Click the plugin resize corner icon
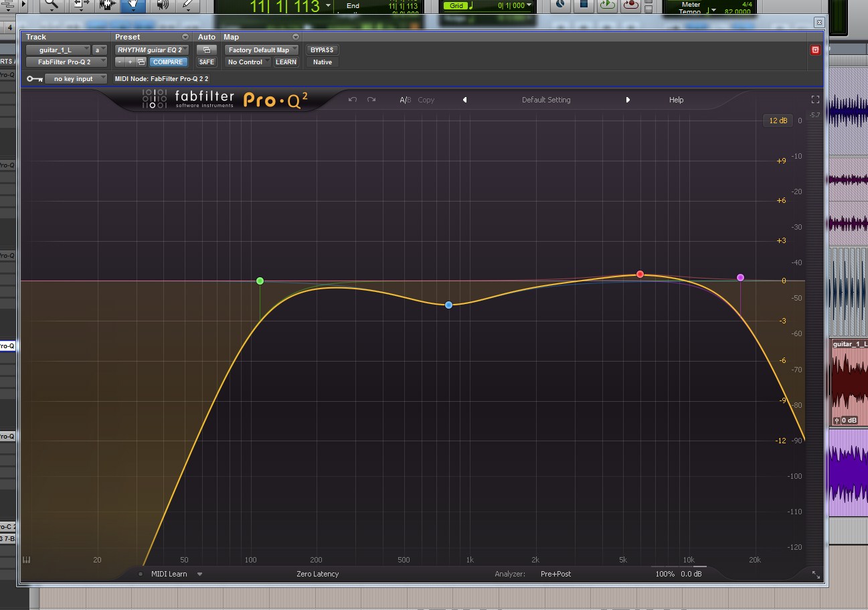This screenshot has height=610, width=868. [816, 575]
